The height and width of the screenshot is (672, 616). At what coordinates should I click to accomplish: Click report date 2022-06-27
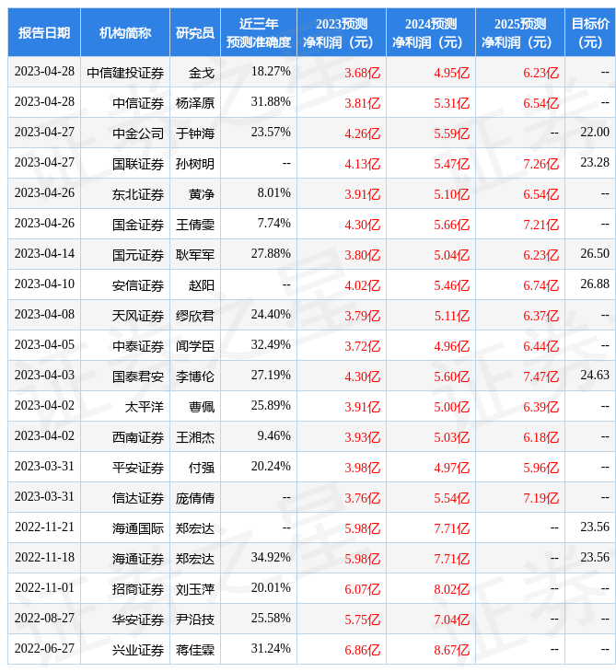point(44,649)
